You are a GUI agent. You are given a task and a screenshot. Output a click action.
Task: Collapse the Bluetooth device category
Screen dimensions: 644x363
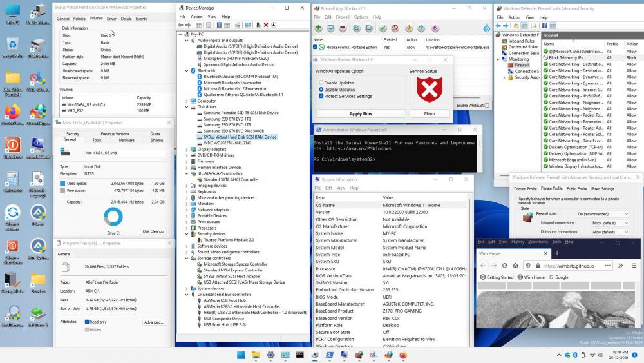point(187,71)
